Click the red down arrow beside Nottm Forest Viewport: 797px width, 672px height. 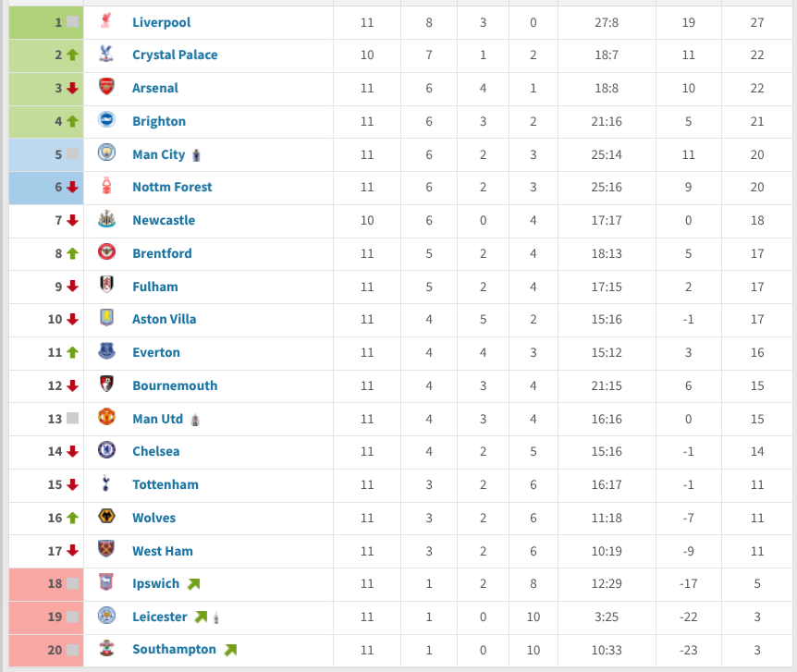[x=73, y=187]
